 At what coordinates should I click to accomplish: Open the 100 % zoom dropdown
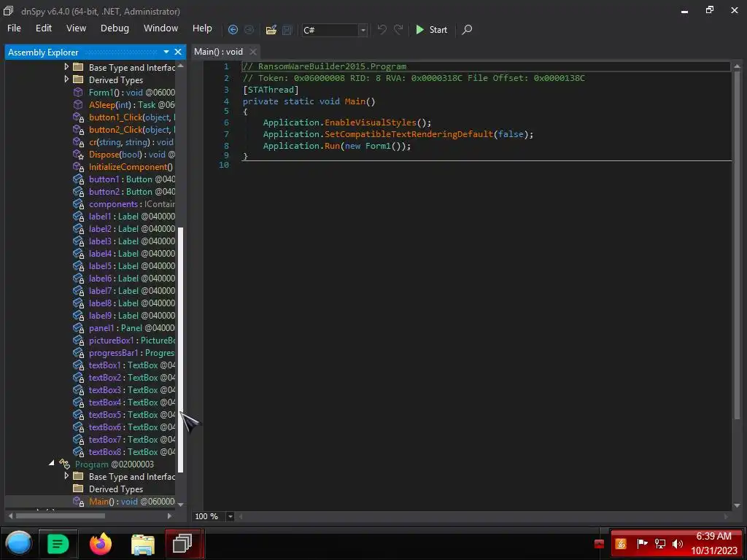pos(230,516)
